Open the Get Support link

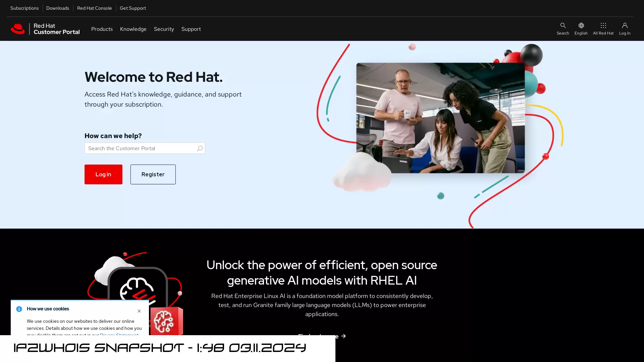tap(133, 8)
